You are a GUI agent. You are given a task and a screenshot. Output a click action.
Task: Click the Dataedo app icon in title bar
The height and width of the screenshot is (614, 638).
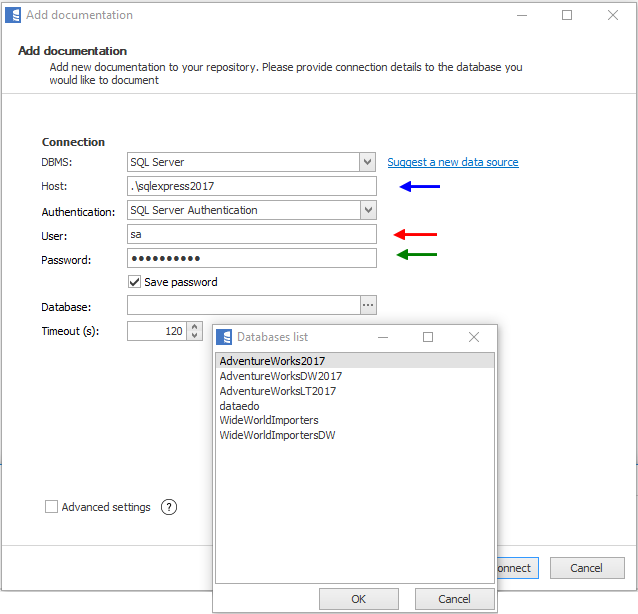tap(13, 15)
